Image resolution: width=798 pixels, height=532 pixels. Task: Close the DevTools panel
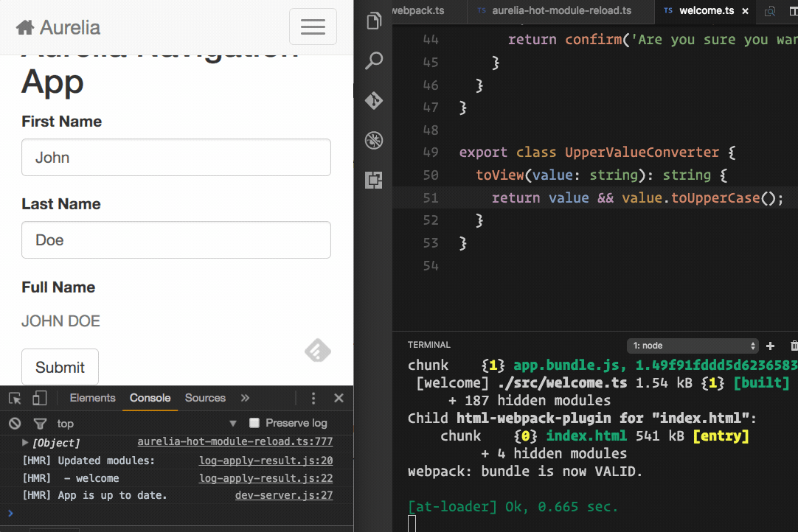coord(339,398)
